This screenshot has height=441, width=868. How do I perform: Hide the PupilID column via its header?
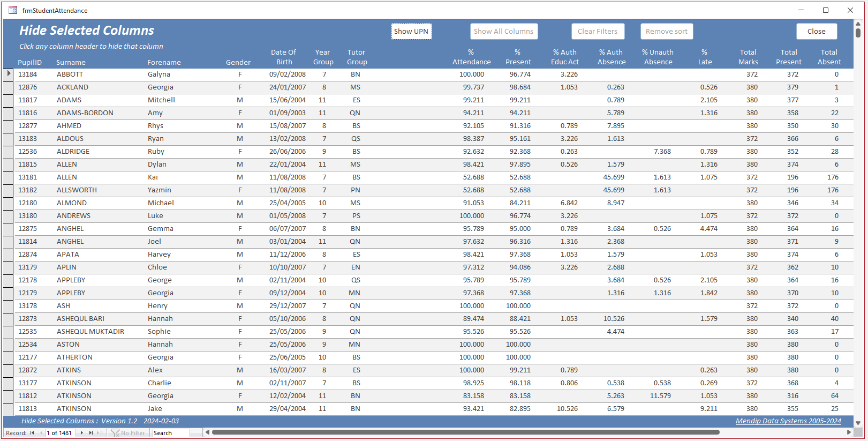tap(30, 62)
